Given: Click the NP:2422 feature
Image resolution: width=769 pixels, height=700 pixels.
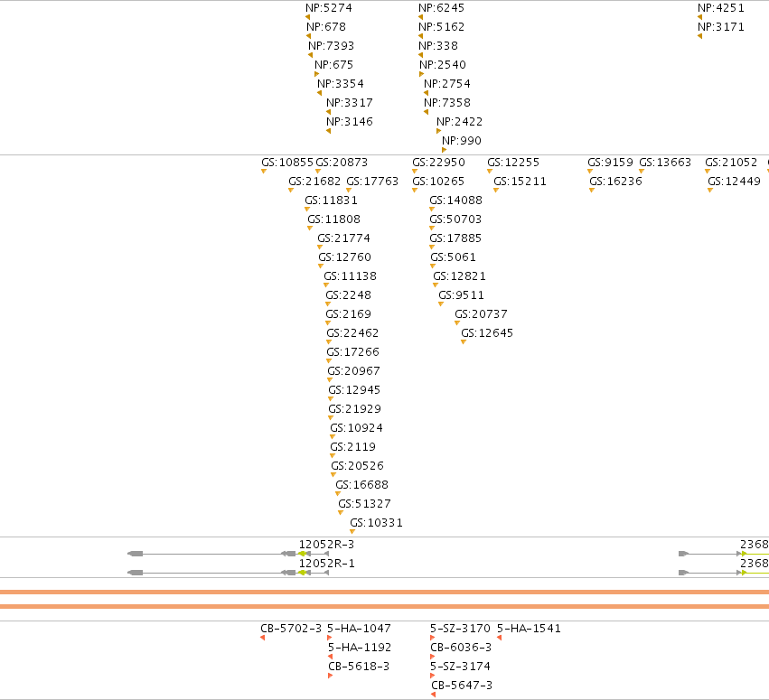Looking at the screenshot, I should tap(460, 122).
